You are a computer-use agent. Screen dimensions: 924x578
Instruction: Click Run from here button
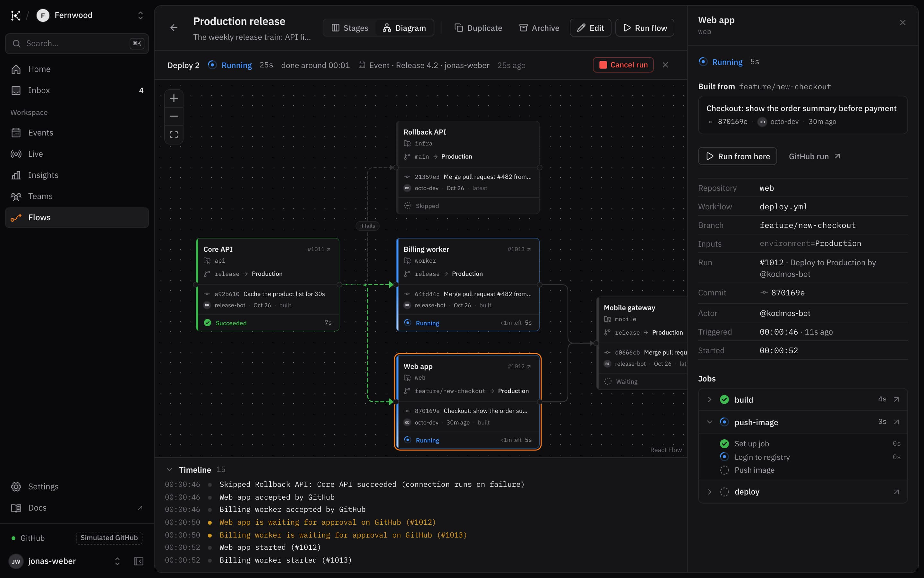coord(737,156)
